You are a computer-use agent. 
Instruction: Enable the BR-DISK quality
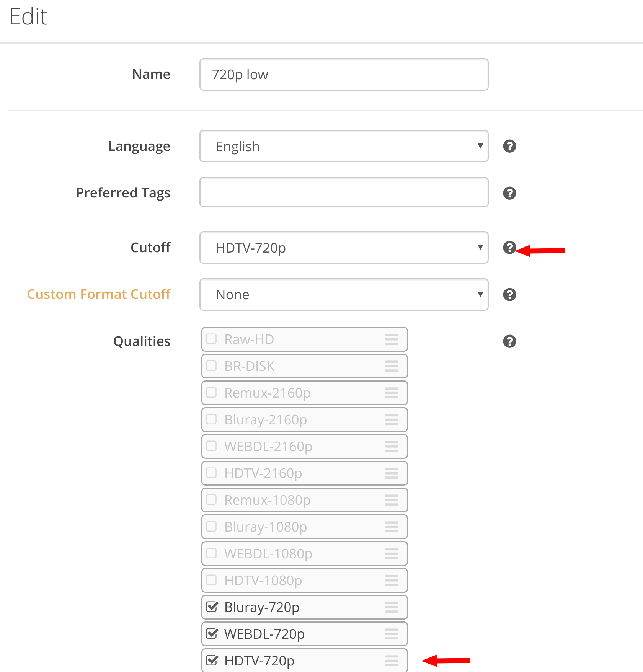click(212, 365)
